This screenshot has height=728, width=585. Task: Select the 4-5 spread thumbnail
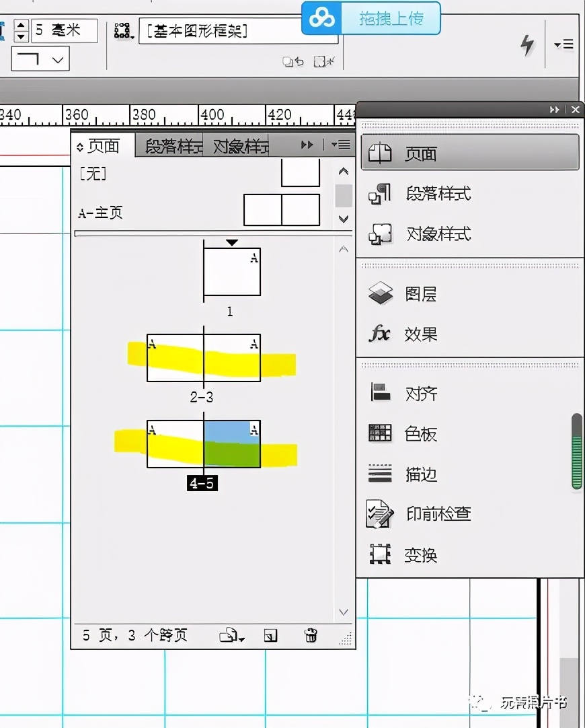(202, 444)
